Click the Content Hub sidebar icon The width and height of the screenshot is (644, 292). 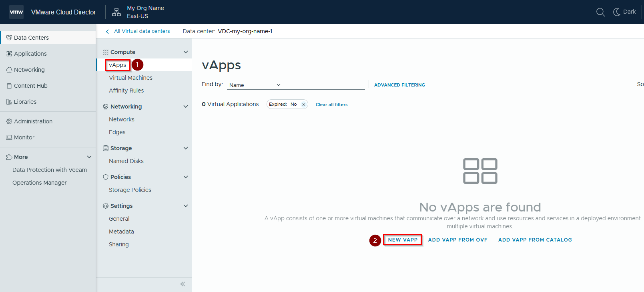click(x=9, y=86)
